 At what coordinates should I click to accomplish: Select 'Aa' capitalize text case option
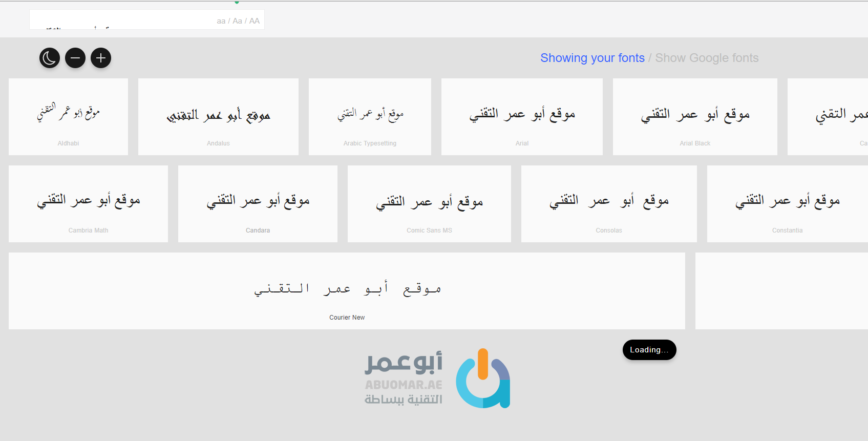[237, 21]
